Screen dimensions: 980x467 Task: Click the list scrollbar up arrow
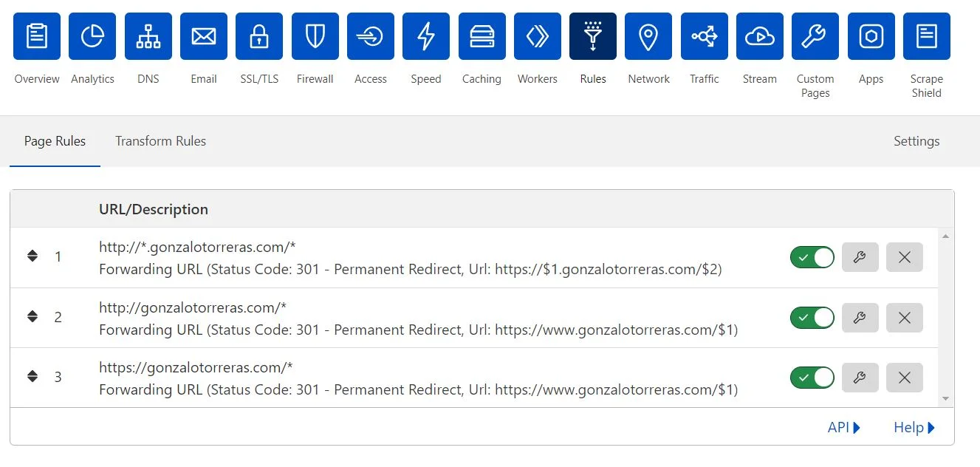pos(946,236)
